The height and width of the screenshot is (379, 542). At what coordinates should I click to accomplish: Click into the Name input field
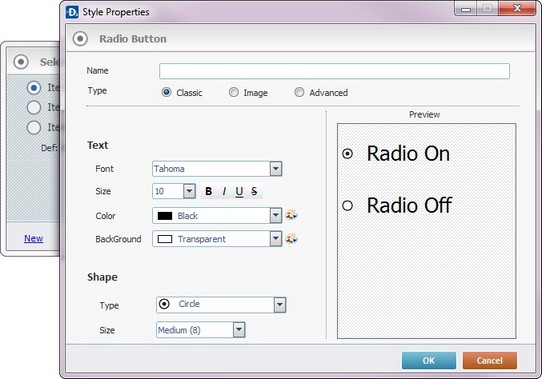coord(334,71)
